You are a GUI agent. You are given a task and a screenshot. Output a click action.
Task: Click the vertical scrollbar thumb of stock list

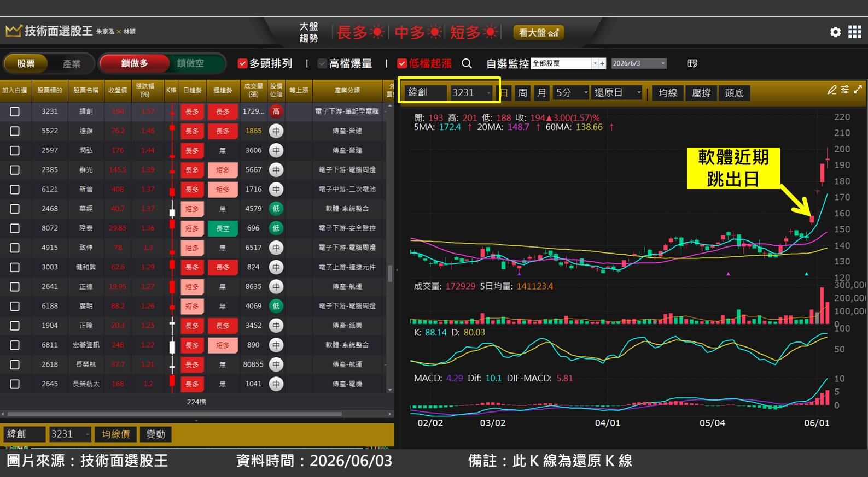[390, 273]
